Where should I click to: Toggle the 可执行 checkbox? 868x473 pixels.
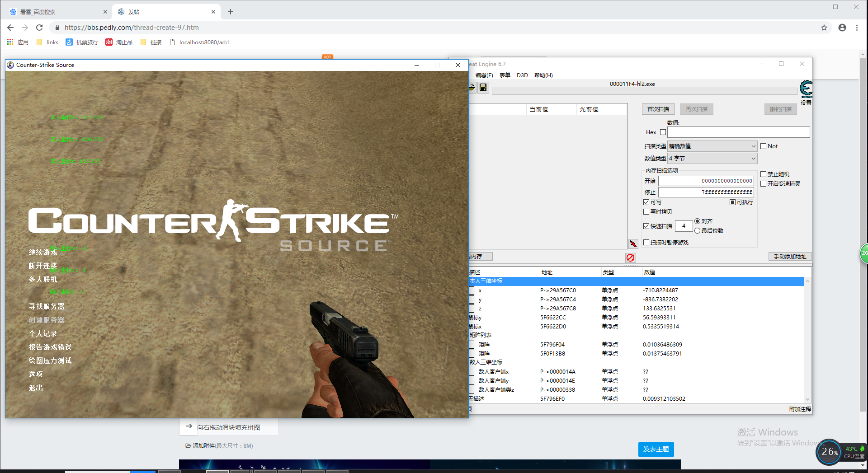pyautogui.click(x=732, y=202)
